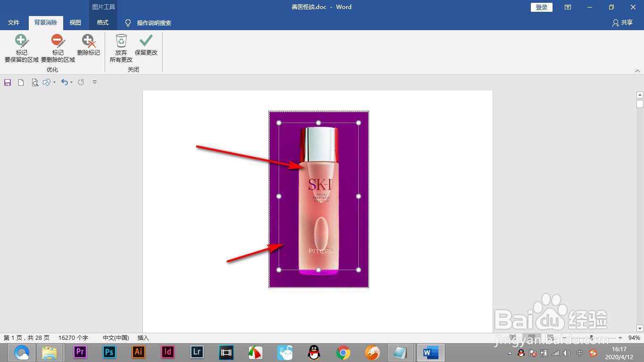Image resolution: width=644 pixels, height=362 pixels.
Task: Toggle 中 Chinese input mode indicator
Action: tap(580, 353)
